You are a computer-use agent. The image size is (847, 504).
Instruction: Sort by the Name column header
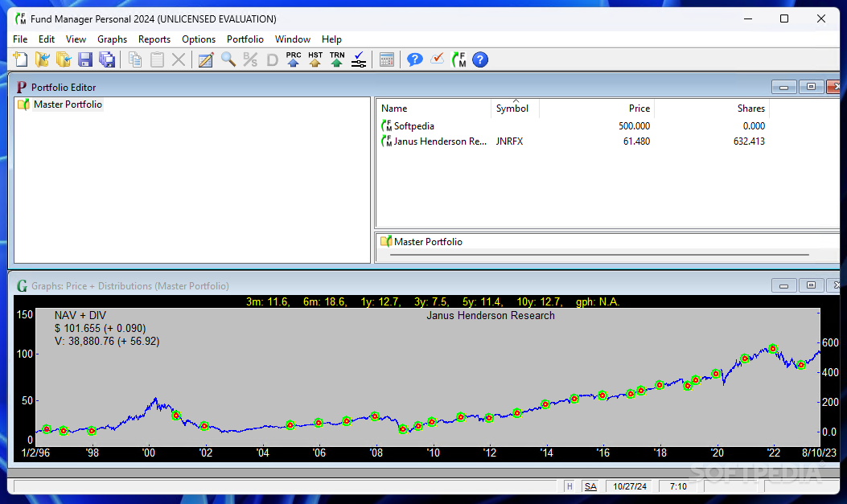pyautogui.click(x=434, y=109)
